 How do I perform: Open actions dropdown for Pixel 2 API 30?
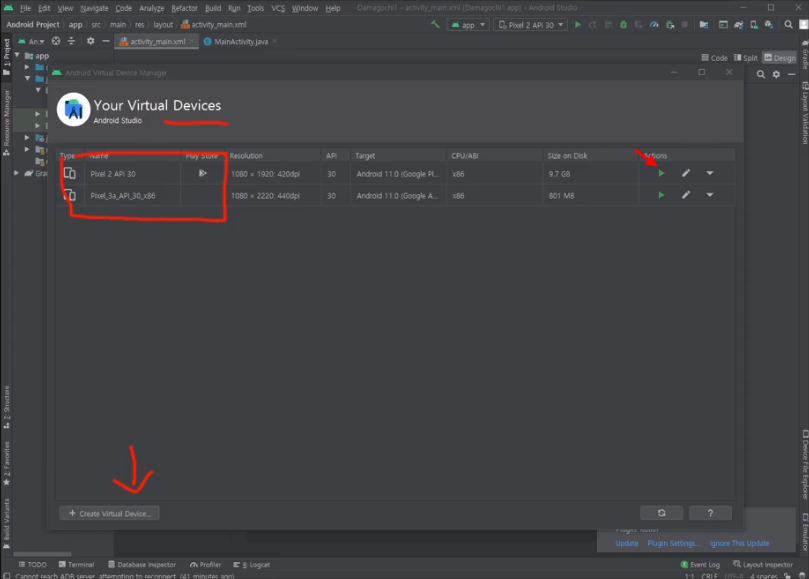tap(710, 173)
